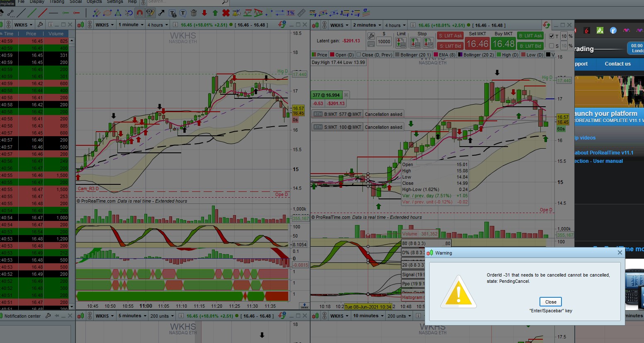
Task: Click keyboard shortcuts icon in trading panel
Action: 371,44
